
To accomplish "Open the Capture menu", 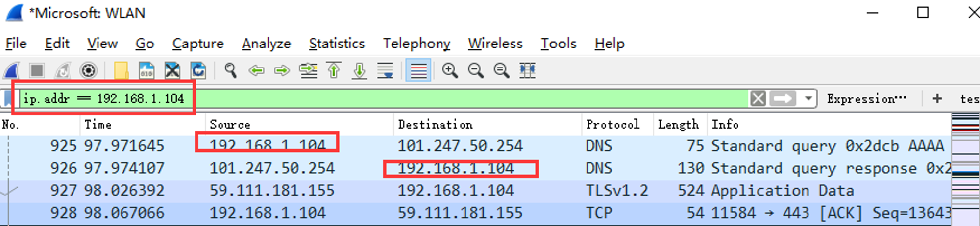I will (x=198, y=44).
